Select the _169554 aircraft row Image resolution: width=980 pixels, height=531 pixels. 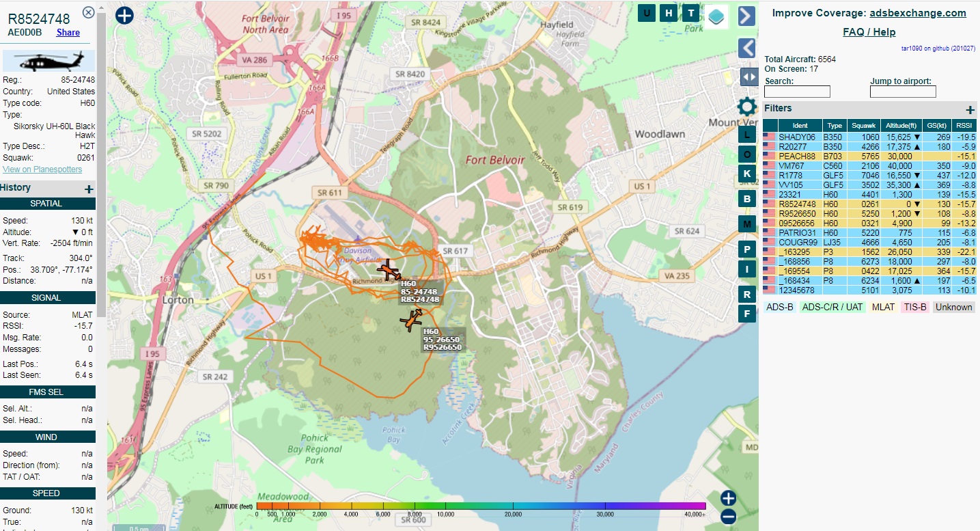click(869, 271)
